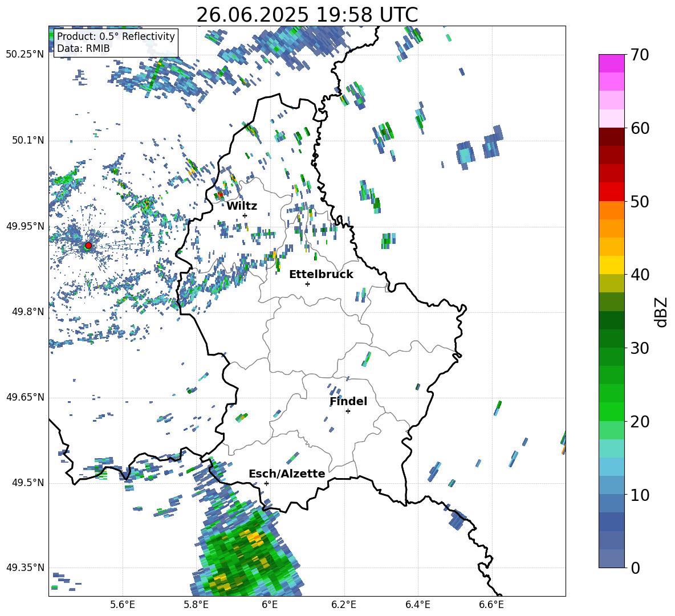Viewport: 675px width, 616px height.
Task: Pick the pale pink colorbar segment above 60
Action: [x=611, y=119]
